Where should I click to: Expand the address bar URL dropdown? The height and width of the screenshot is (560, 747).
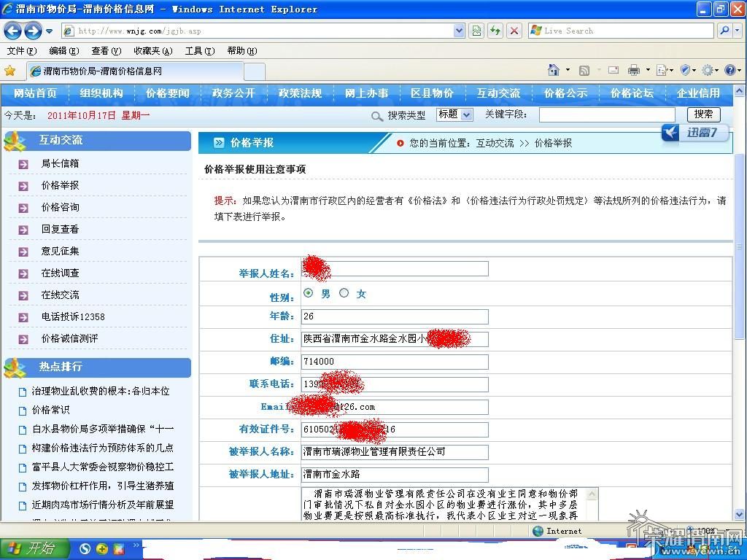click(459, 31)
